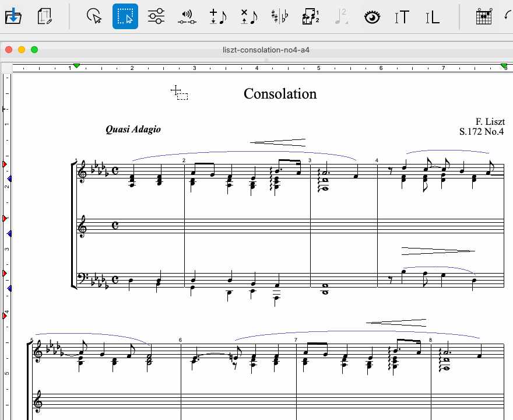Select the IT text tool

click(402, 17)
